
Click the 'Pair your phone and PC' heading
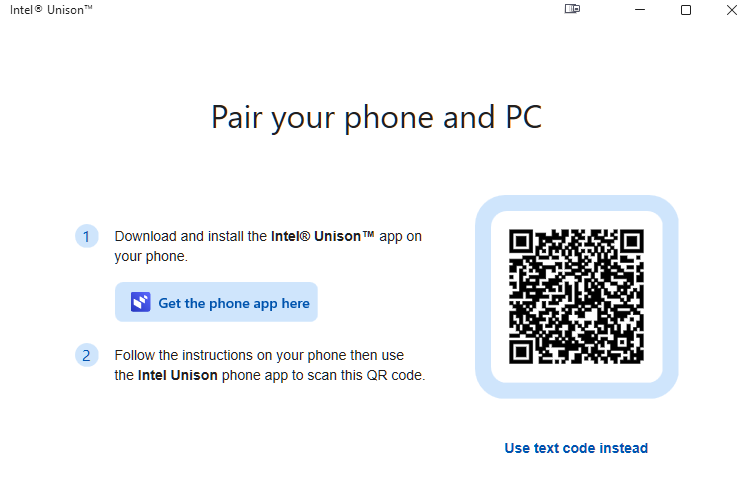[377, 118]
